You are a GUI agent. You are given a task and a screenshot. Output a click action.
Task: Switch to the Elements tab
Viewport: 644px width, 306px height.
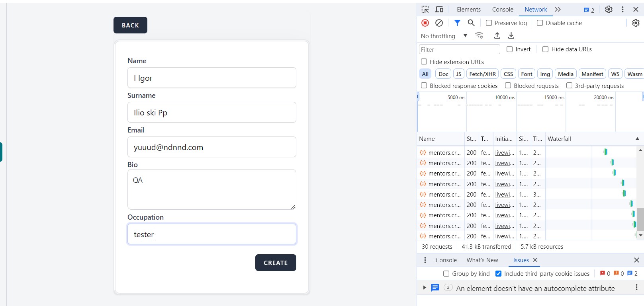[468, 10]
